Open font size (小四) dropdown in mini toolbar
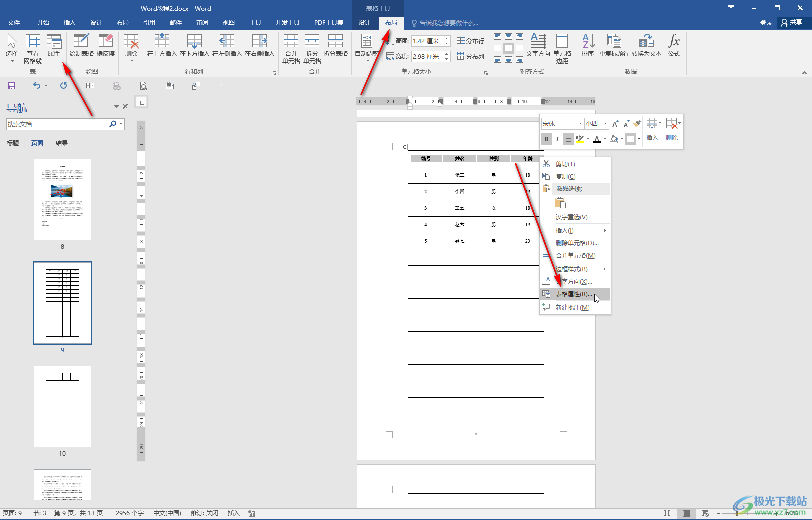 point(605,124)
